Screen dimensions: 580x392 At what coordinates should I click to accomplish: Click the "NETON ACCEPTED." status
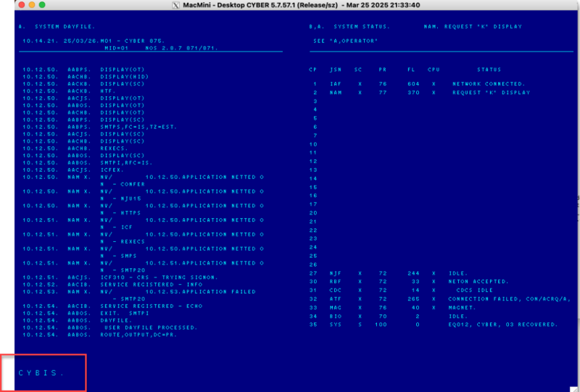click(x=478, y=282)
